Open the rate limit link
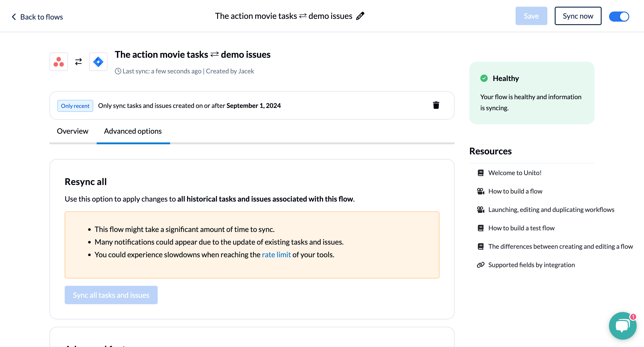Screen dimensions: 644x347 [276, 254]
